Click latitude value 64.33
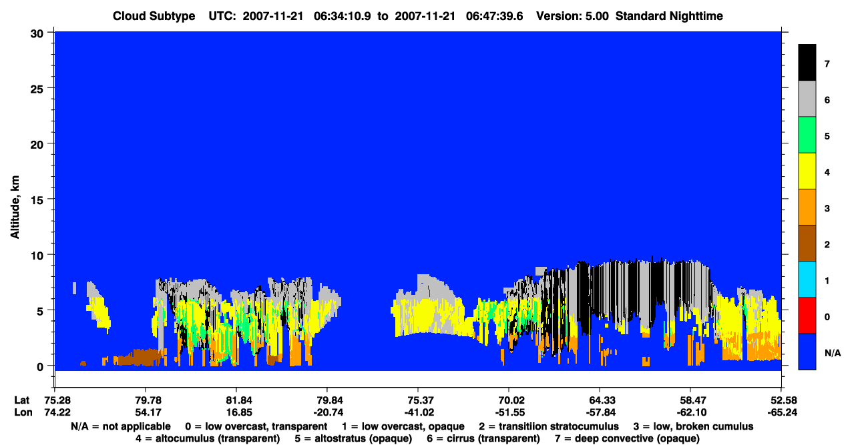This screenshot has width=868, height=445. pyautogui.click(x=600, y=400)
